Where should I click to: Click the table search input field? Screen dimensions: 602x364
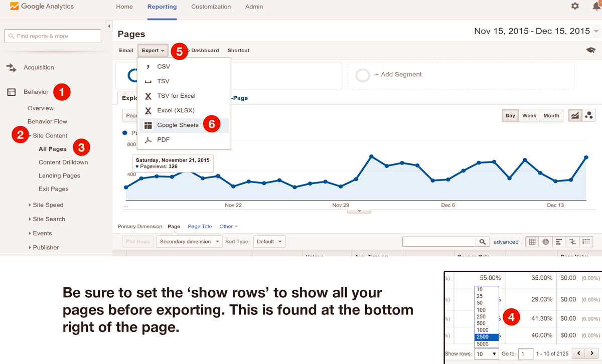(x=439, y=242)
